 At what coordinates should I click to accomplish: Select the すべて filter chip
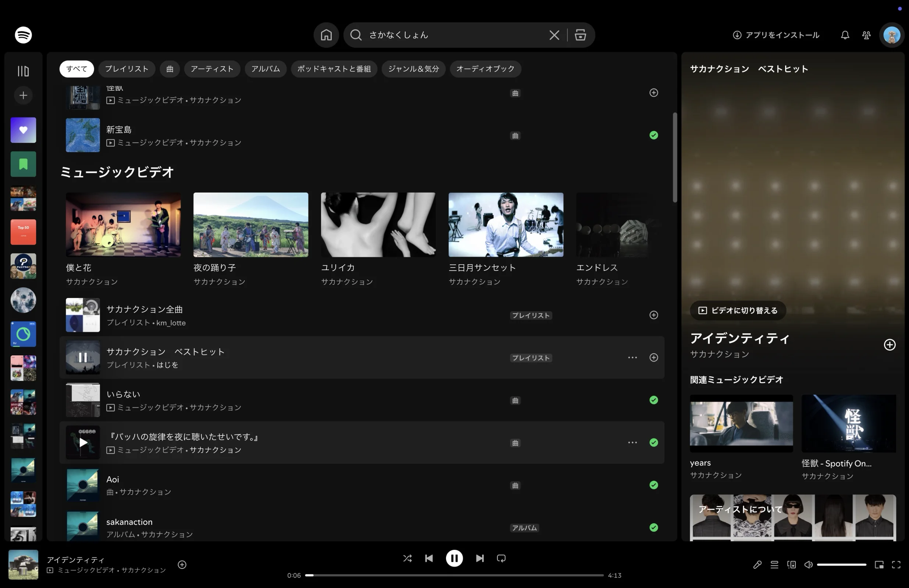click(x=76, y=69)
